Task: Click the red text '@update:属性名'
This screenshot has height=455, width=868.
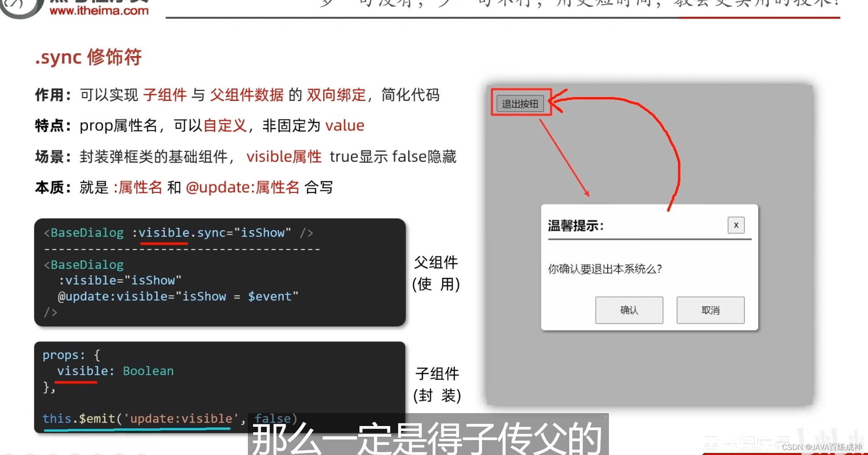Action: [x=242, y=187]
